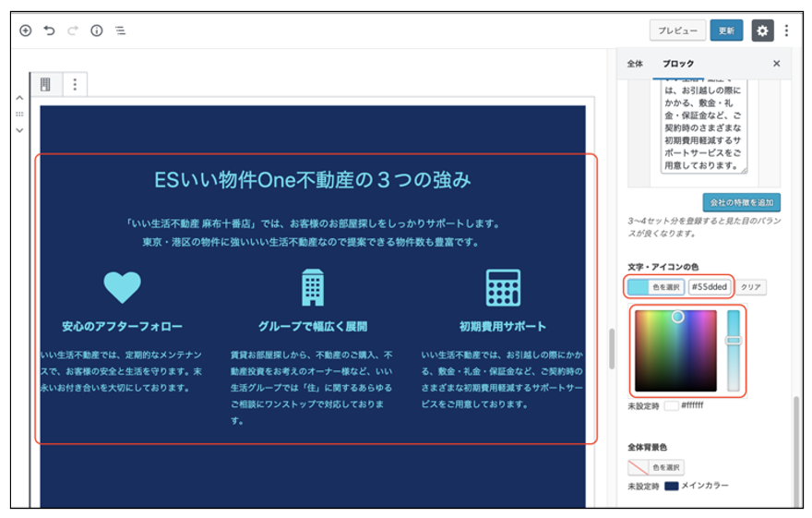Click the 会社の特徴を追加 button
Viewport: 812px width, 518px height.
click(x=741, y=202)
